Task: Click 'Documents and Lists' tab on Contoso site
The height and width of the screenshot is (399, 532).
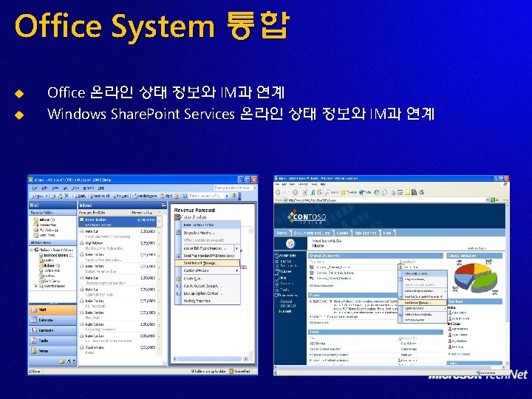Action: tap(312, 233)
